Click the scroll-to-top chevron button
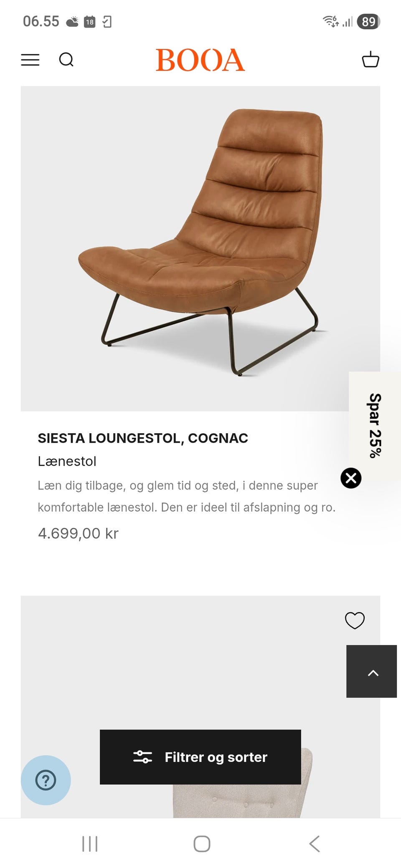 point(371,671)
